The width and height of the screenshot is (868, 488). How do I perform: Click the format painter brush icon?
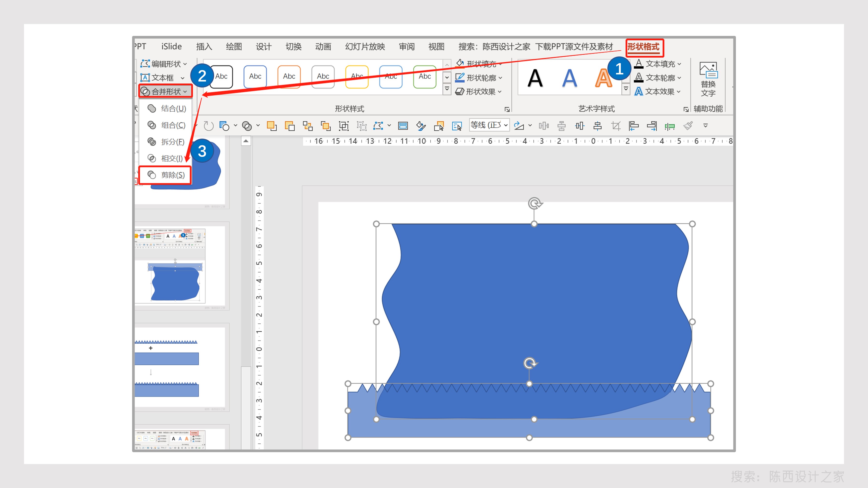pyautogui.click(x=688, y=126)
